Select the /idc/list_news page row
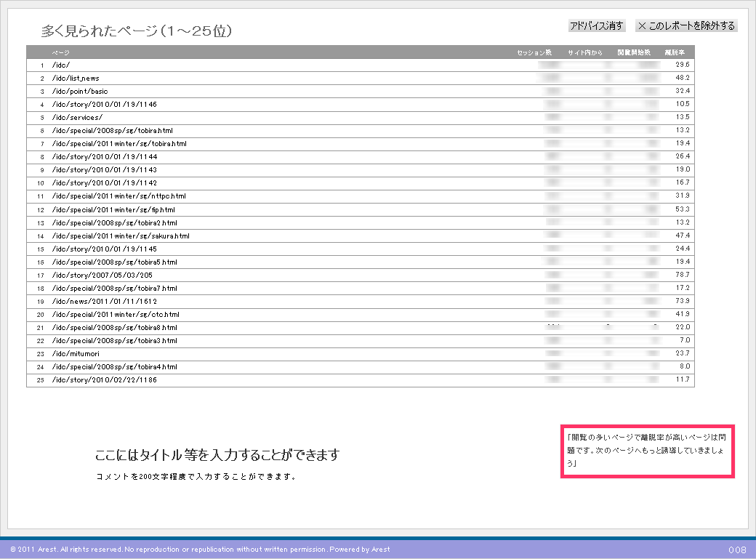This screenshot has width=756, height=559. click(x=76, y=79)
